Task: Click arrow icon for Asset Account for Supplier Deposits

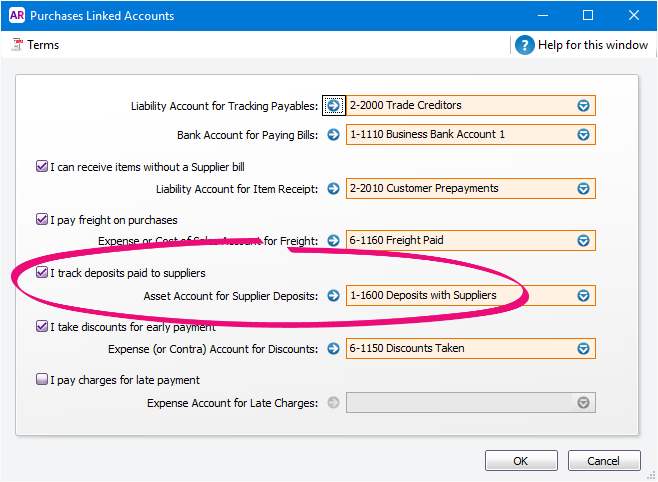Action: pos(334,295)
